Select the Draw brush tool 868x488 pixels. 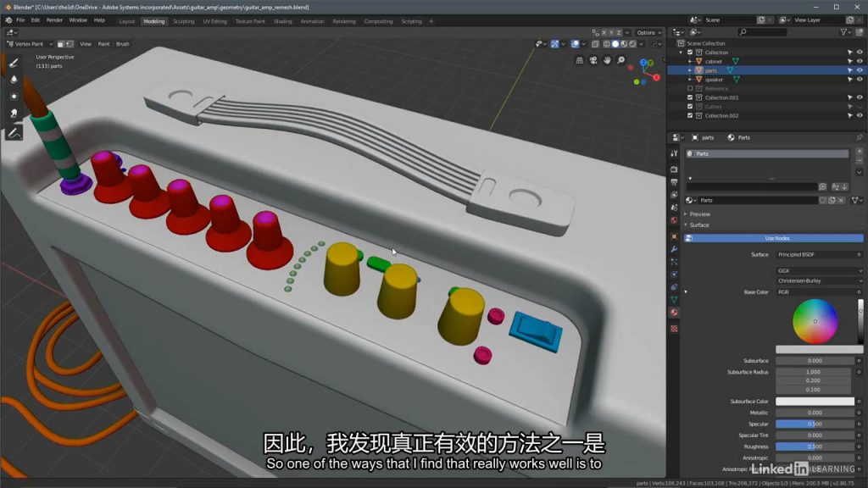[x=14, y=63]
